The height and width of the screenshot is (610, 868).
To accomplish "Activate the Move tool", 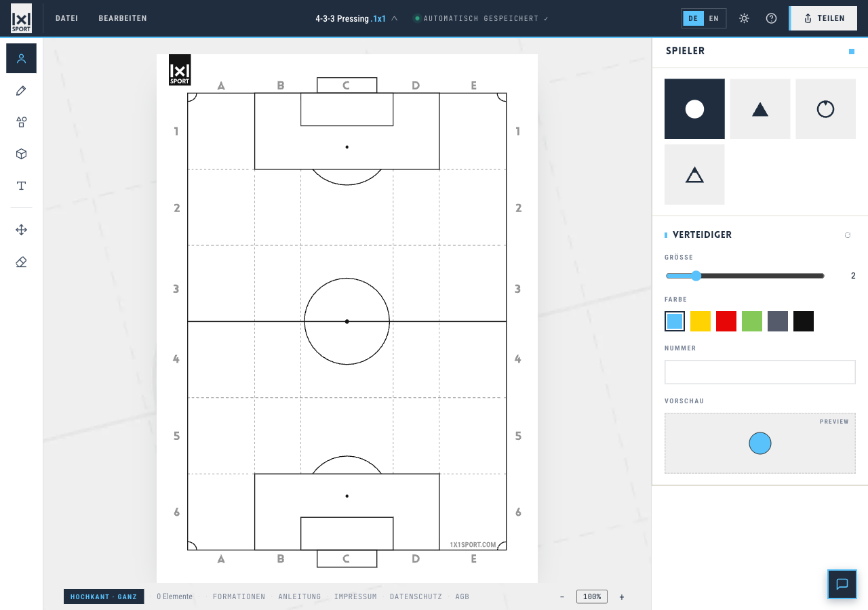I will pos(21,230).
